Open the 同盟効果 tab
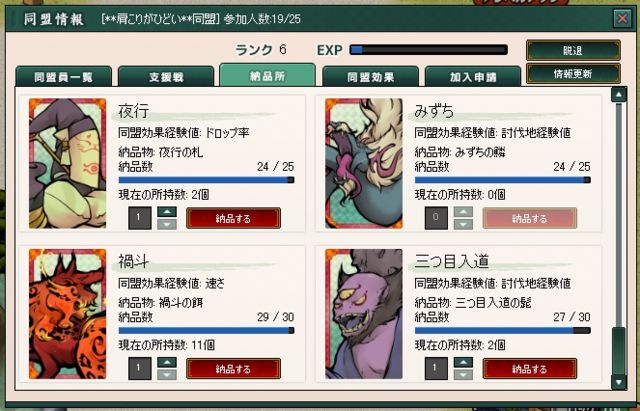Screen dimensions: 640x411 coord(371,77)
